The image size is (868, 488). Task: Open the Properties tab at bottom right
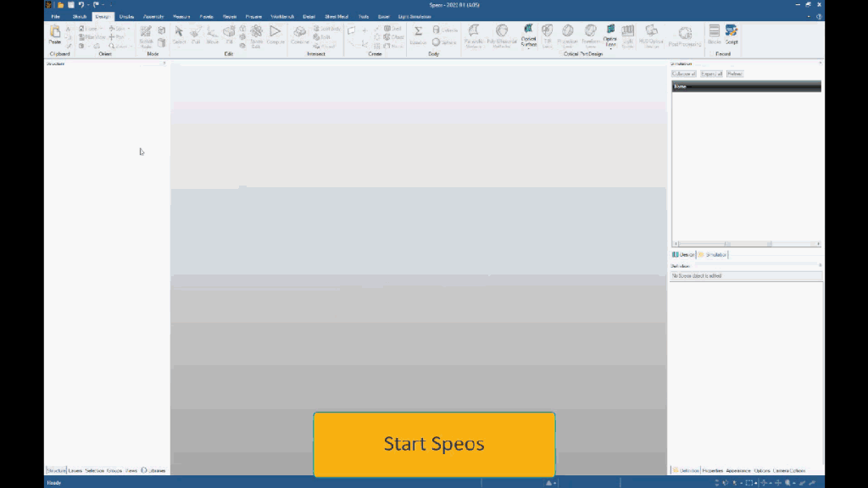point(712,470)
